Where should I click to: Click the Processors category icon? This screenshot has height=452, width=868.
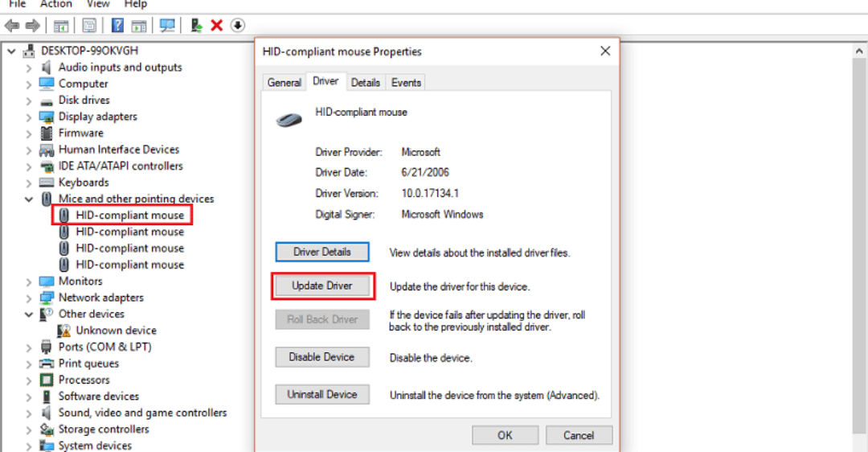coord(47,380)
